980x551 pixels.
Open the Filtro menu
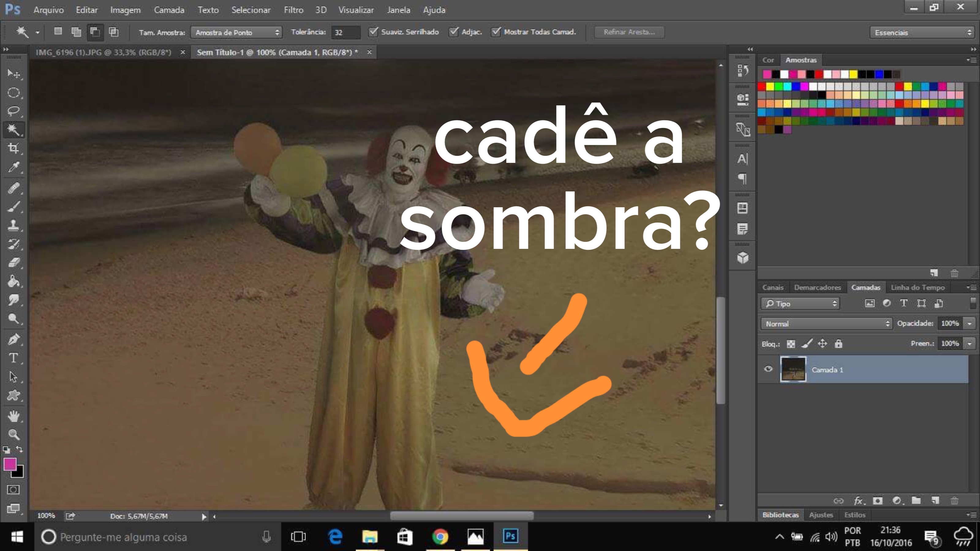tap(293, 10)
